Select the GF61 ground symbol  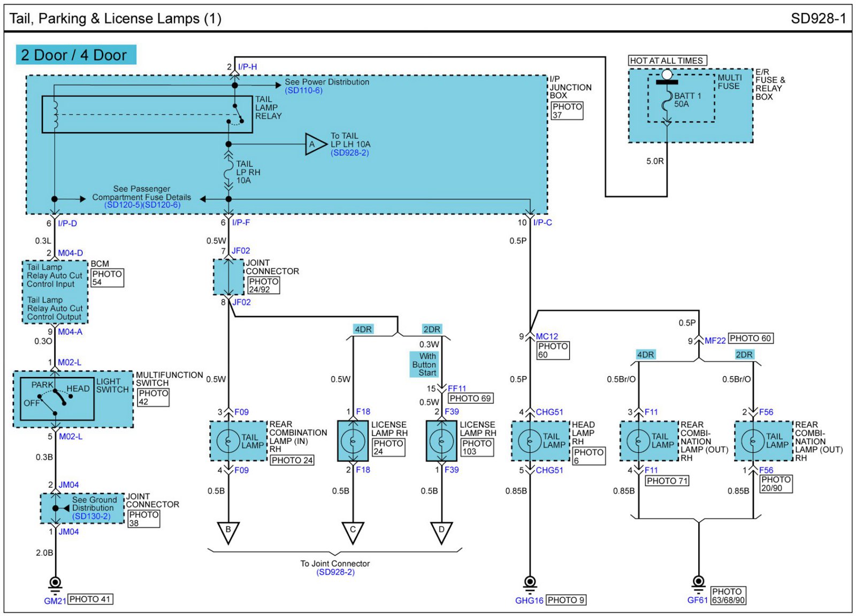(698, 582)
